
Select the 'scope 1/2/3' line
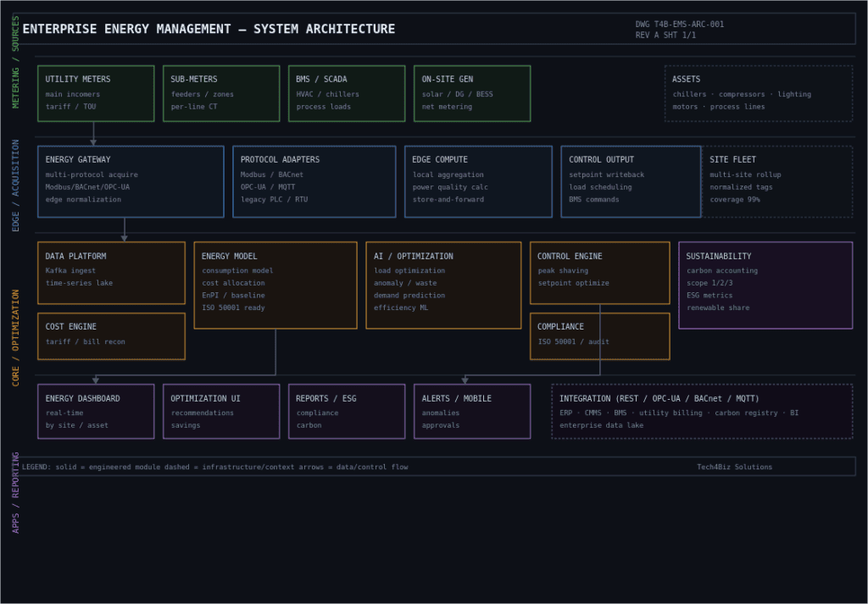[709, 283]
